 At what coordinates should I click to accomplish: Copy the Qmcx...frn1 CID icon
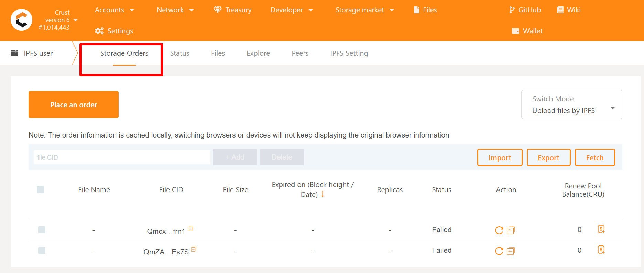[x=190, y=228]
